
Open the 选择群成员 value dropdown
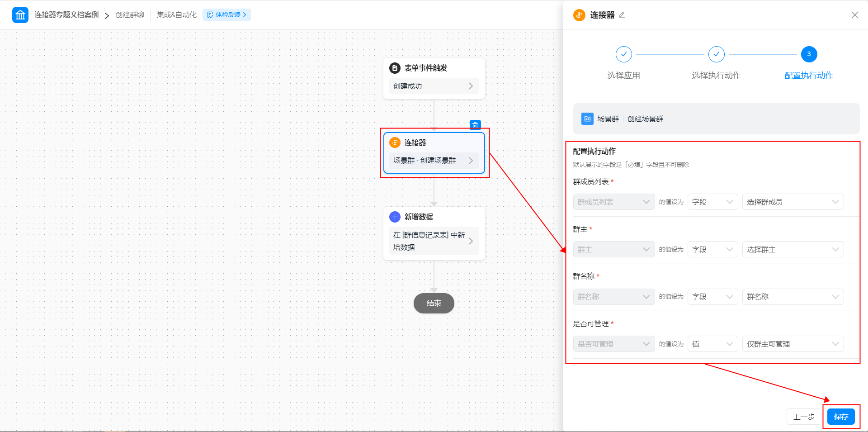793,202
